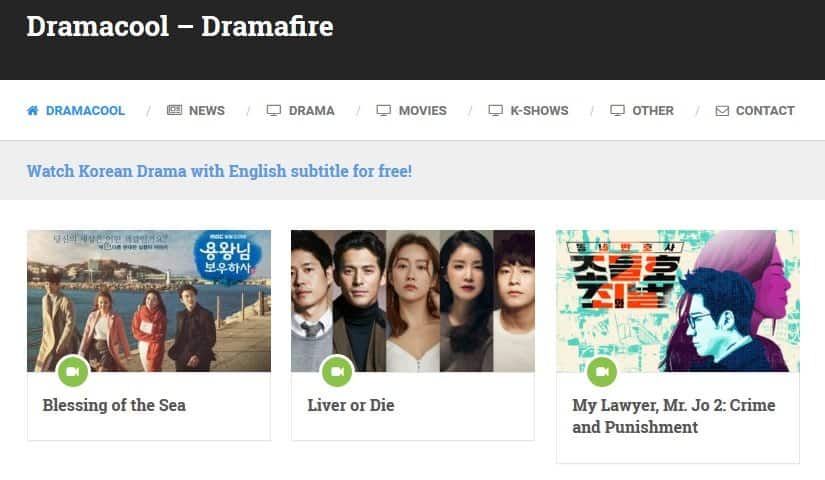Click green video camera icon on Liver or Die
Image resolution: width=825 pixels, height=480 pixels.
tap(337, 371)
